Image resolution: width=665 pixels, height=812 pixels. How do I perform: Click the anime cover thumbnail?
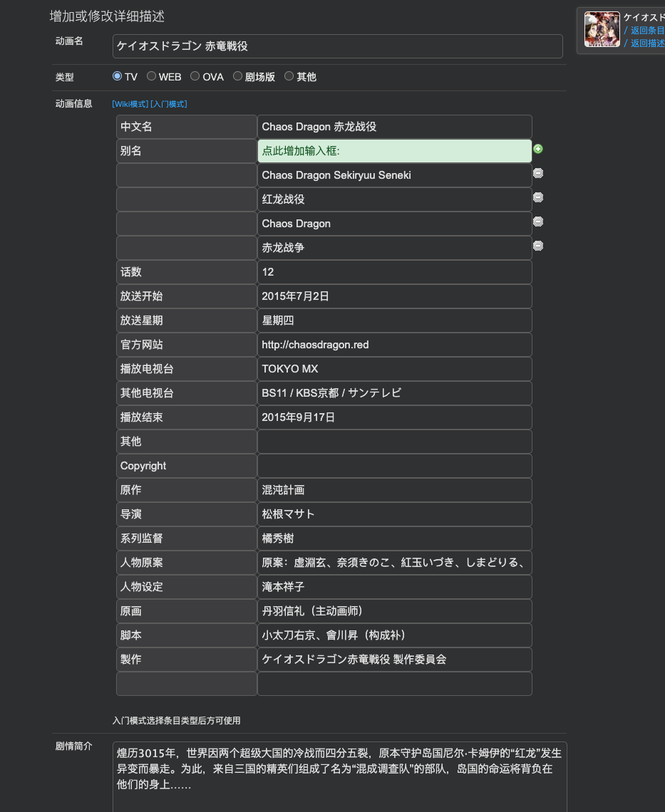pyautogui.click(x=602, y=30)
